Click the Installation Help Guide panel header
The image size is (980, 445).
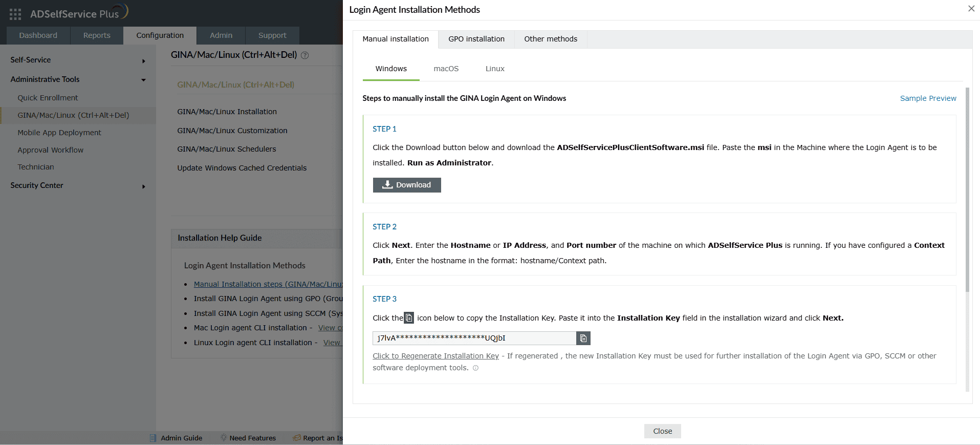coord(257,238)
